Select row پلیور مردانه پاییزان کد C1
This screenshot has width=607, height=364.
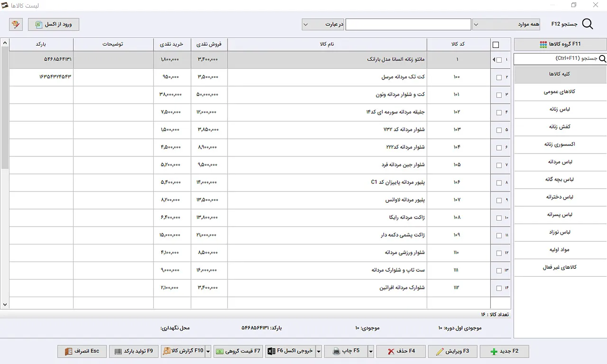pyautogui.click(x=260, y=183)
